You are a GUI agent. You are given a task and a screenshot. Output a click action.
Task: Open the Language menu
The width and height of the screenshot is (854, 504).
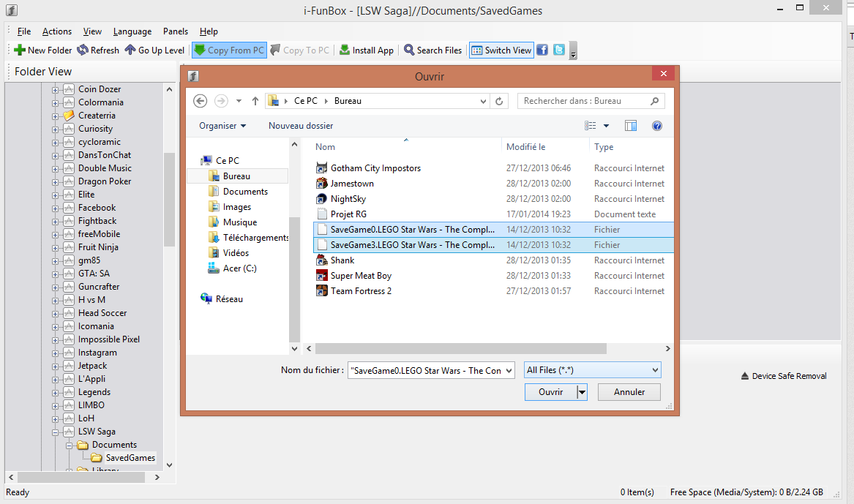click(132, 31)
